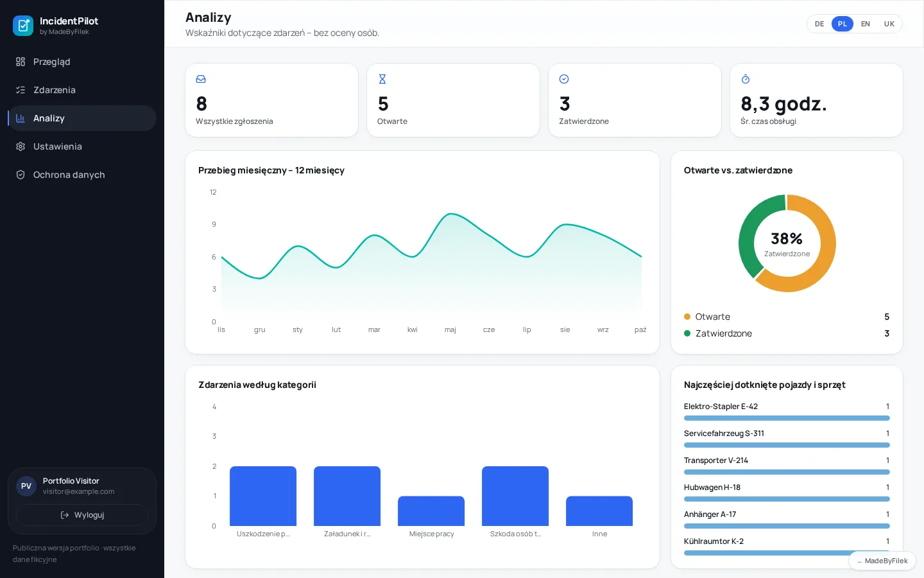Open Ochrona danych page
924x578 pixels.
(82, 175)
